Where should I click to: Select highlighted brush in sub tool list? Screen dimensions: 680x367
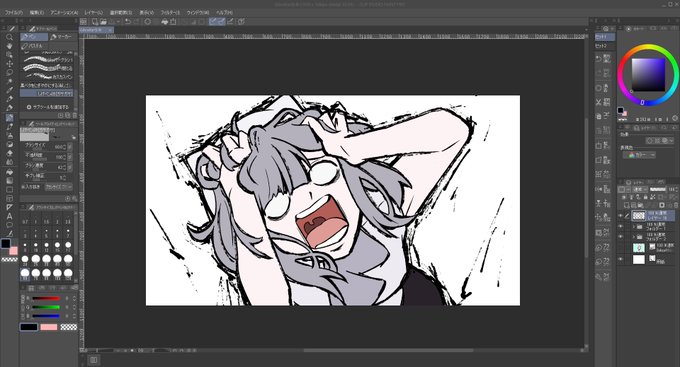[x=47, y=93]
